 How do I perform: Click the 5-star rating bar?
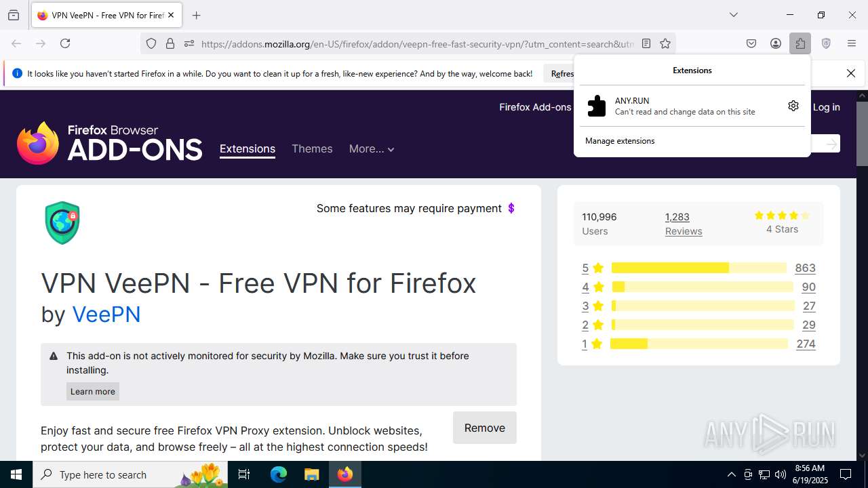[x=699, y=268]
